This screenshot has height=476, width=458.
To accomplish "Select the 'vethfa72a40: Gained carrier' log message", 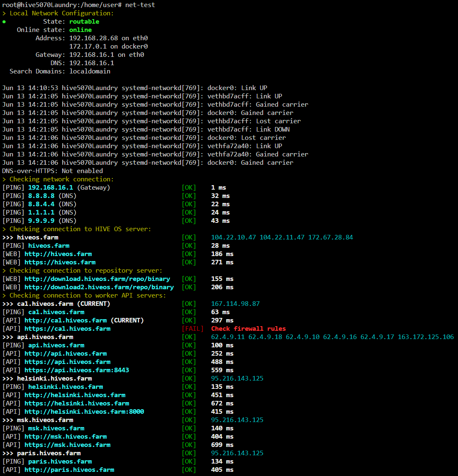I will [x=258, y=154].
